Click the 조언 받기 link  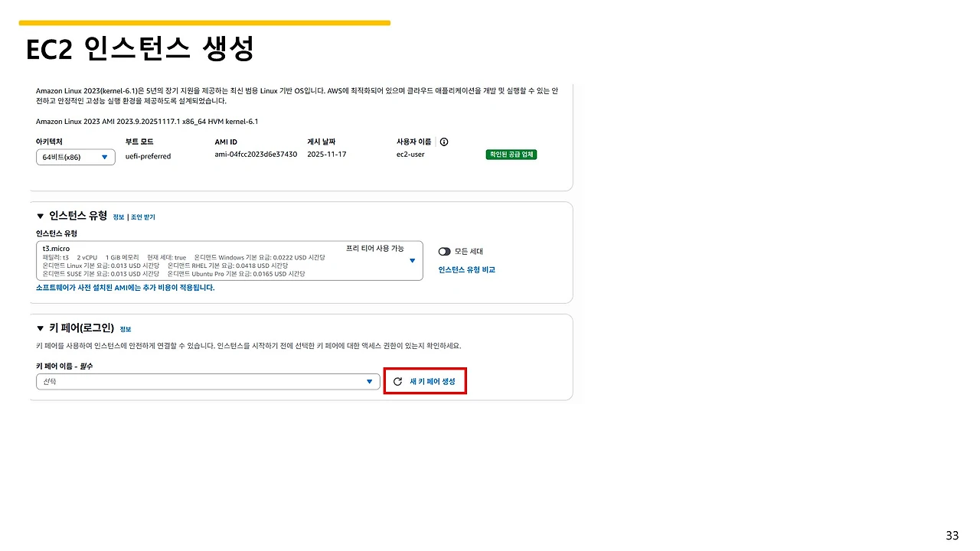click(142, 217)
